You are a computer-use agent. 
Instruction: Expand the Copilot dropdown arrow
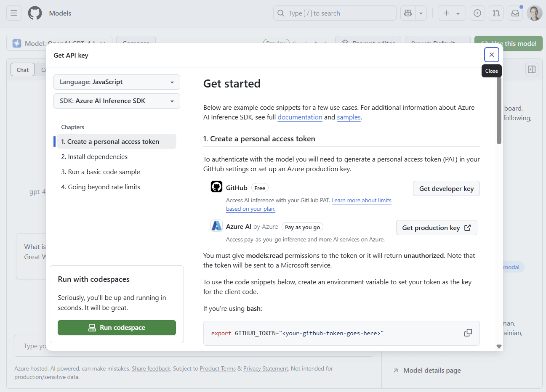click(421, 13)
